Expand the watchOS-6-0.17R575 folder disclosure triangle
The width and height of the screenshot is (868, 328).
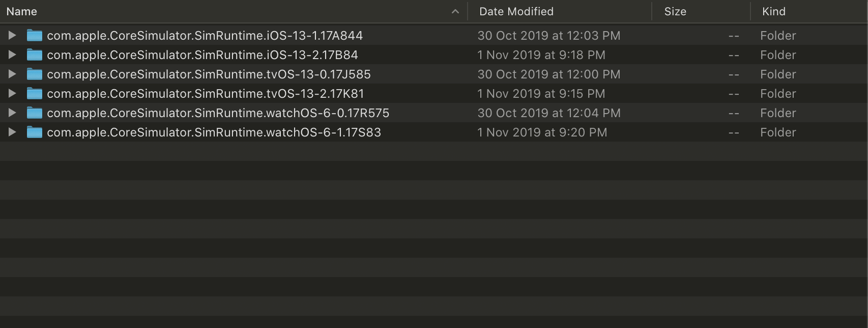12,113
